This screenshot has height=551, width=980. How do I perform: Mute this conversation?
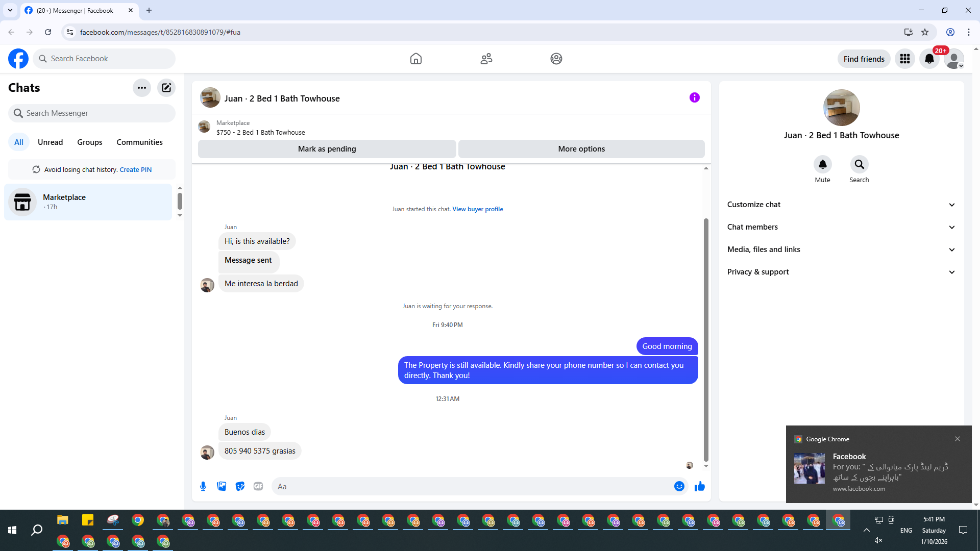[x=822, y=165]
